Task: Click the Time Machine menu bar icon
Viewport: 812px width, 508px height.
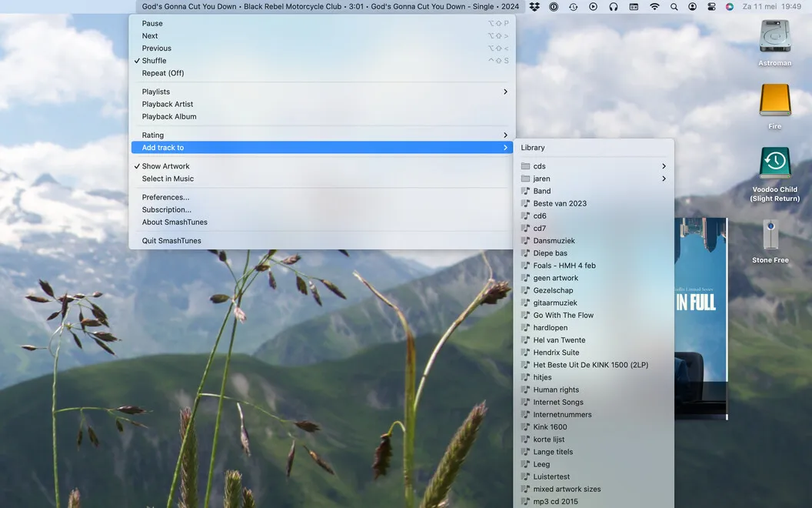Action: pyautogui.click(x=574, y=7)
